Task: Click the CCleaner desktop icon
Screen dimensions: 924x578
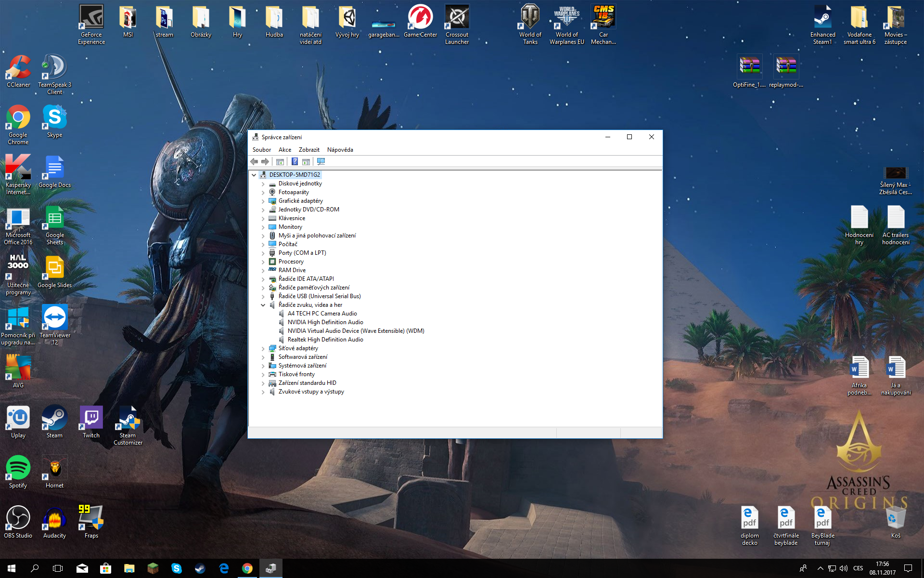Action: pos(18,71)
